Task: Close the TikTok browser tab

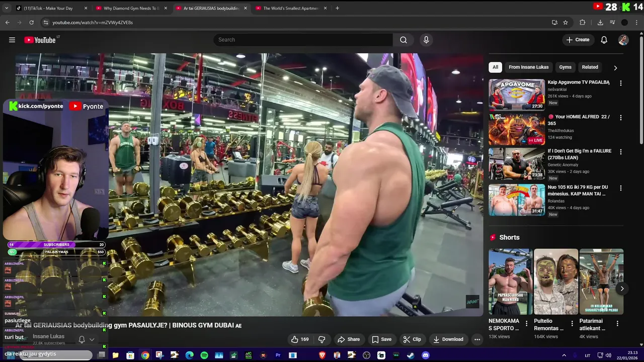Action: pyautogui.click(x=86, y=8)
